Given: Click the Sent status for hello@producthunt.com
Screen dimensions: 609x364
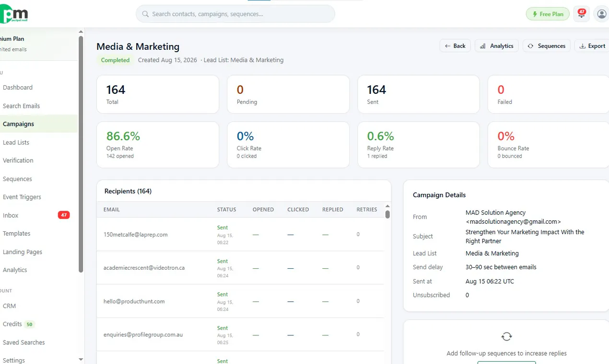Looking at the screenshot, I should (223, 295).
